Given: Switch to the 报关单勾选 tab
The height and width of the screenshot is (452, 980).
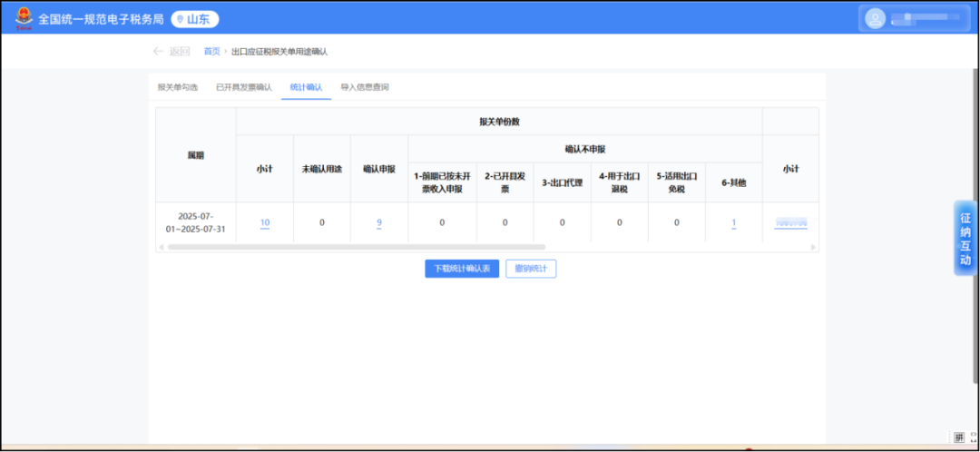Looking at the screenshot, I should (178, 87).
